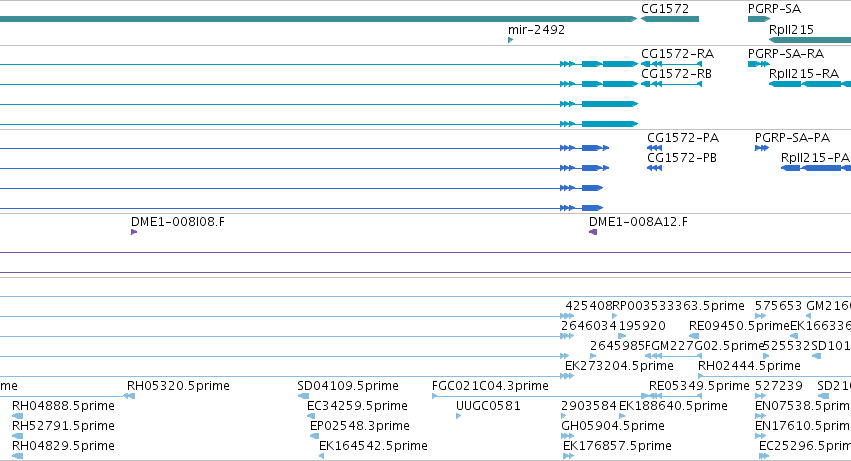851x461 pixels.
Task: Click EST label EC25296.5prim
Action: click(804, 446)
